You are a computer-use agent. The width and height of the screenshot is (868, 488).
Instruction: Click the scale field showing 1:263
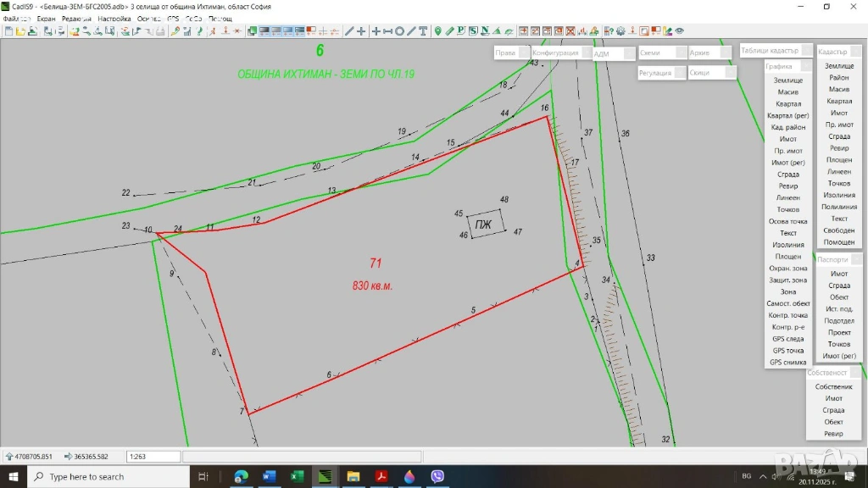153,457
